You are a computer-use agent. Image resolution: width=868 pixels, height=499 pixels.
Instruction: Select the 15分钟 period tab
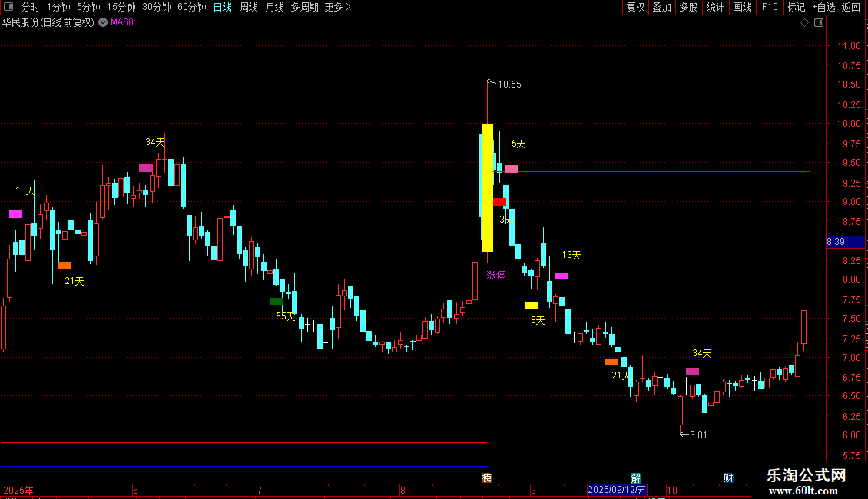pyautogui.click(x=121, y=7)
